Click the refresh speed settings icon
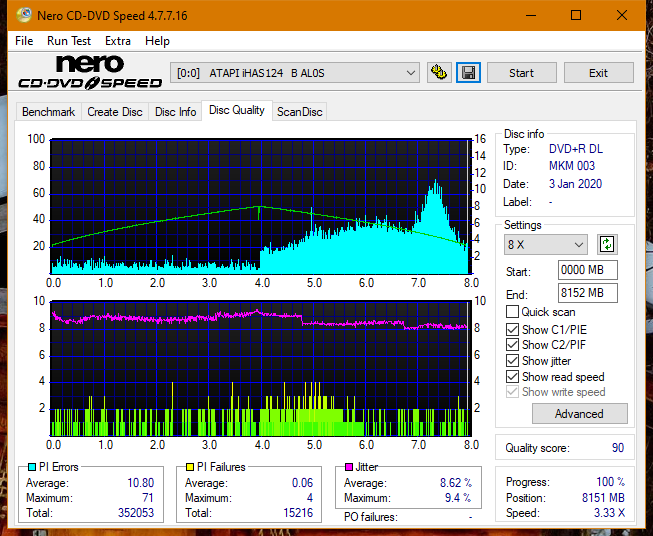Screen dimensions: 653x536 (607, 244)
